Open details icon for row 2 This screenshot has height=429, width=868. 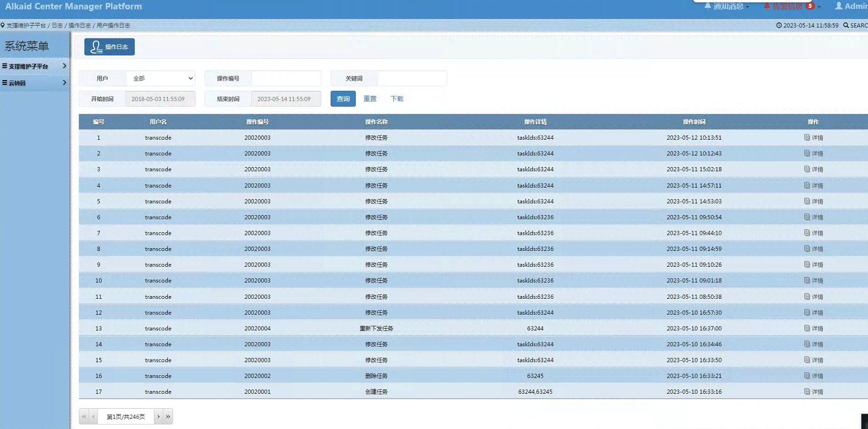coord(807,154)
